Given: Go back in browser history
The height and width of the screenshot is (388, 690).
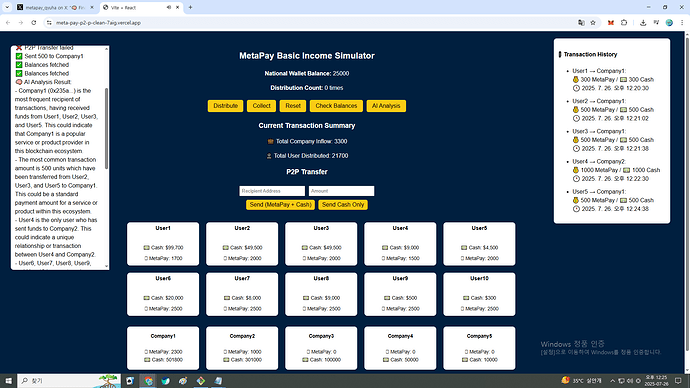Looking at the screenshot, I should click(8, 23).
